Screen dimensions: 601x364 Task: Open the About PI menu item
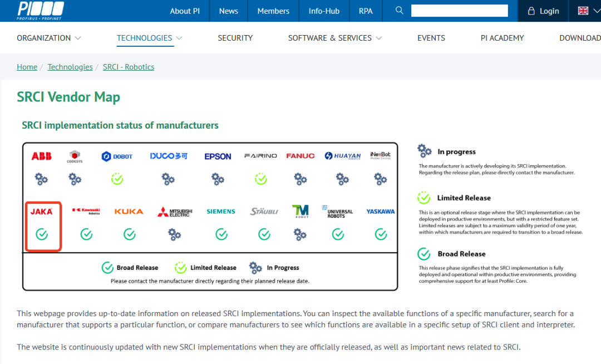185,11
